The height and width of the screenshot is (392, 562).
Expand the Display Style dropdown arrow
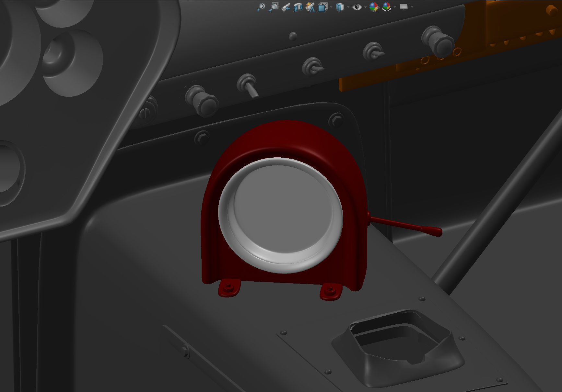point(348,7)
